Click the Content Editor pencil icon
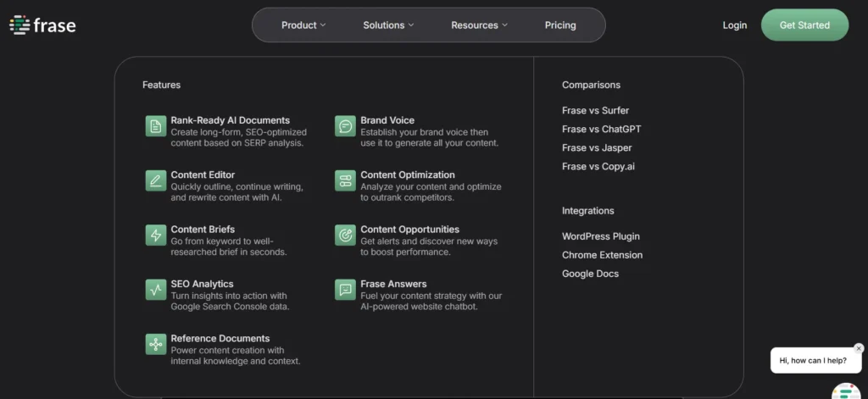Image resolution: width=868 pixels, height=399 pixels. pyautogui.click(x=156, y=180)
